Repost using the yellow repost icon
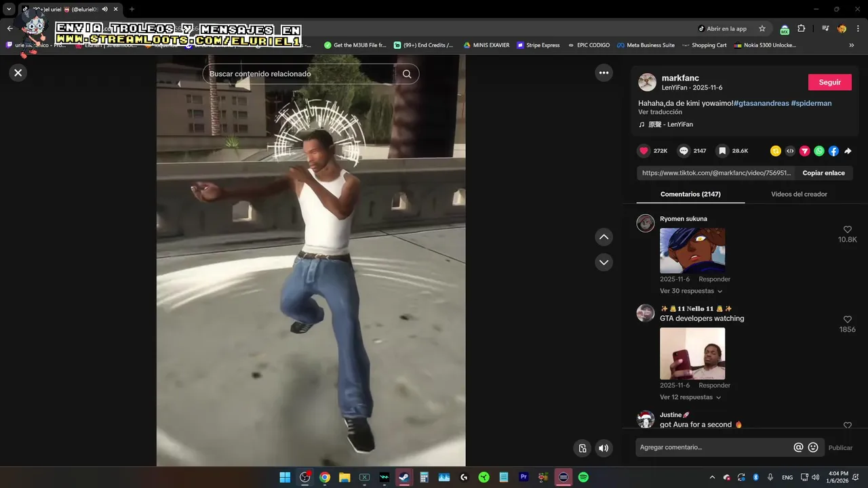The width and height of the screenshot is (868, 488). click(x=775, y=151)
